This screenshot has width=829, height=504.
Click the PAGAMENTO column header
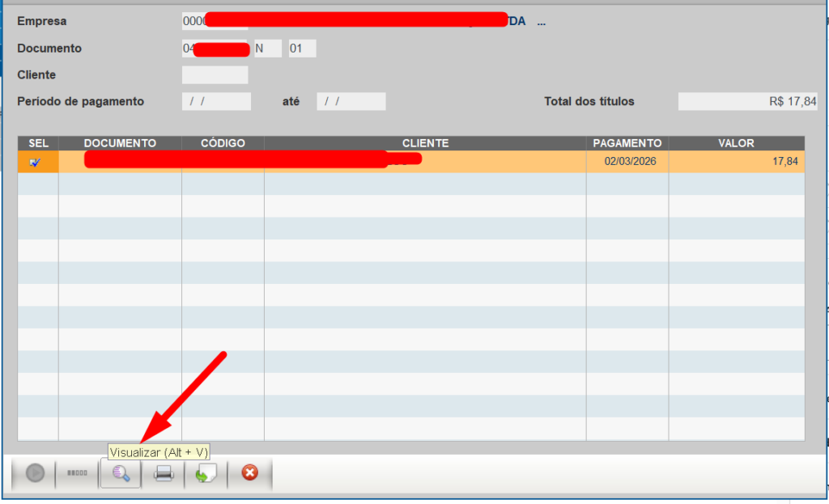click(x=627, y=143)
